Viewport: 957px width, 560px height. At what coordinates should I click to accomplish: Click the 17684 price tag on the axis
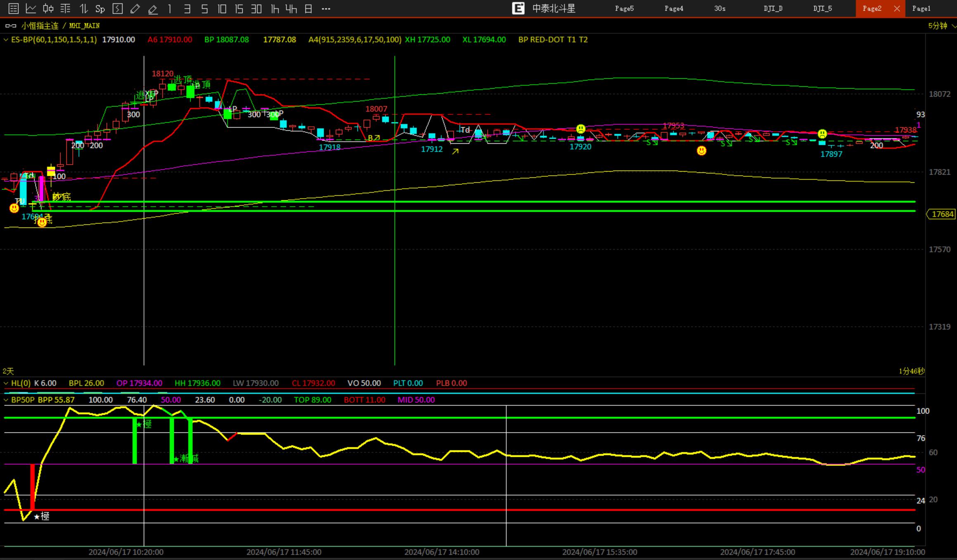click(941, 214)
